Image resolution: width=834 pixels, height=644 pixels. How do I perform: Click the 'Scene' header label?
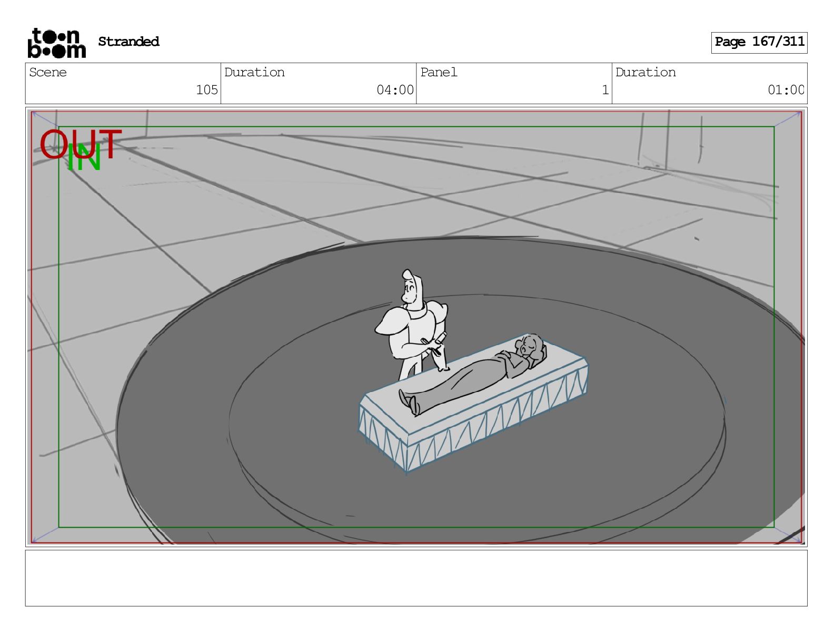[x=48, y=72]
